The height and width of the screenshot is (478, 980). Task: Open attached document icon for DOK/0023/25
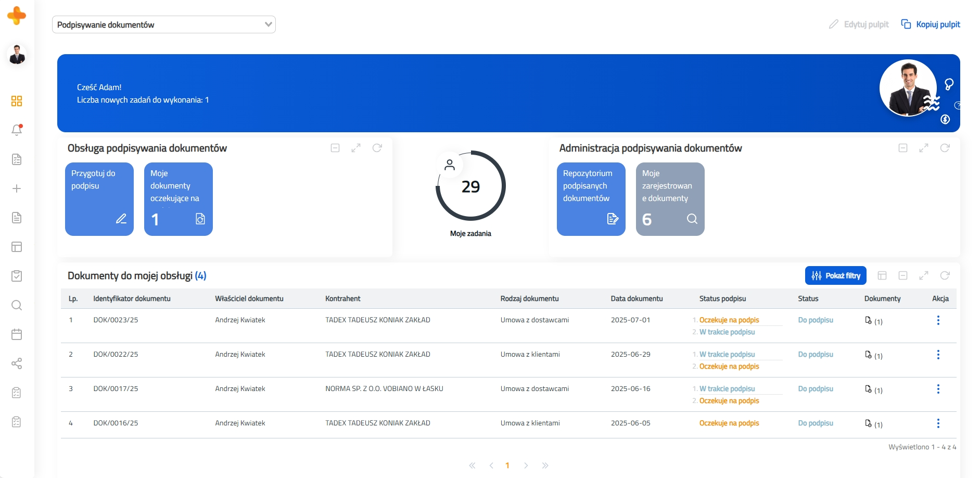tap(868, 321)
